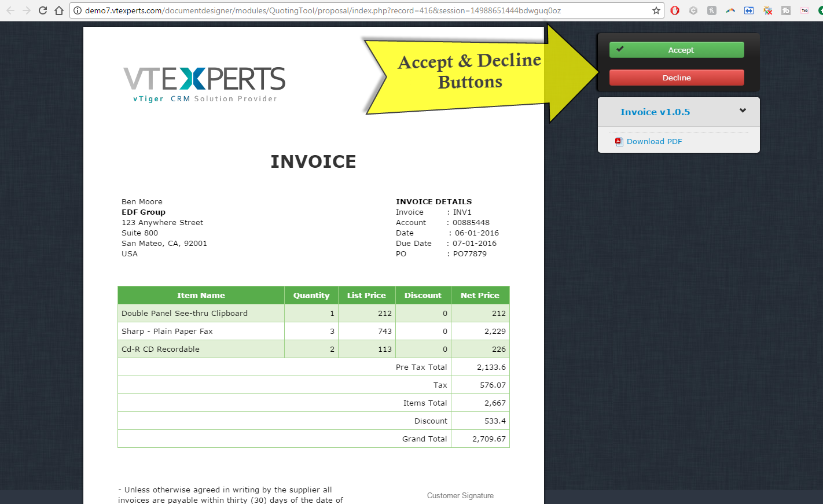
Task: Click the gray hexagon C extension icon
Action: click(x=693, y=10)
